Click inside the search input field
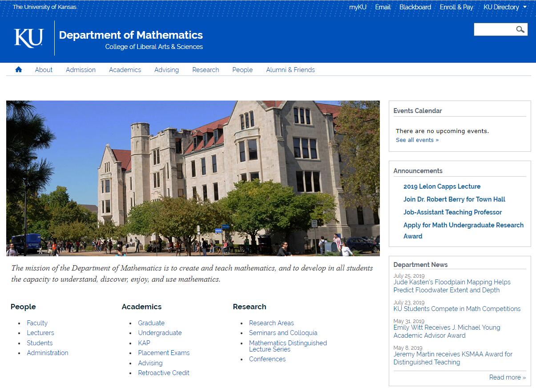 coord(494,29)
